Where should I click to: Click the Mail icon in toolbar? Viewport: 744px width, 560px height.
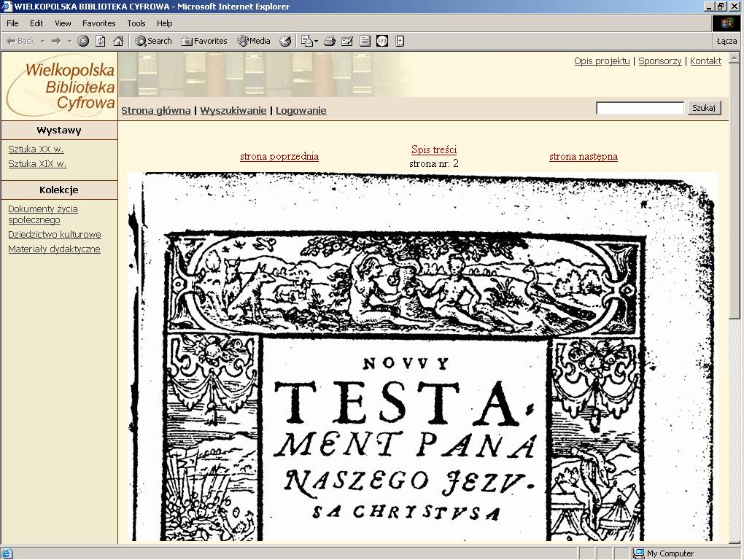tap(306, 42)
